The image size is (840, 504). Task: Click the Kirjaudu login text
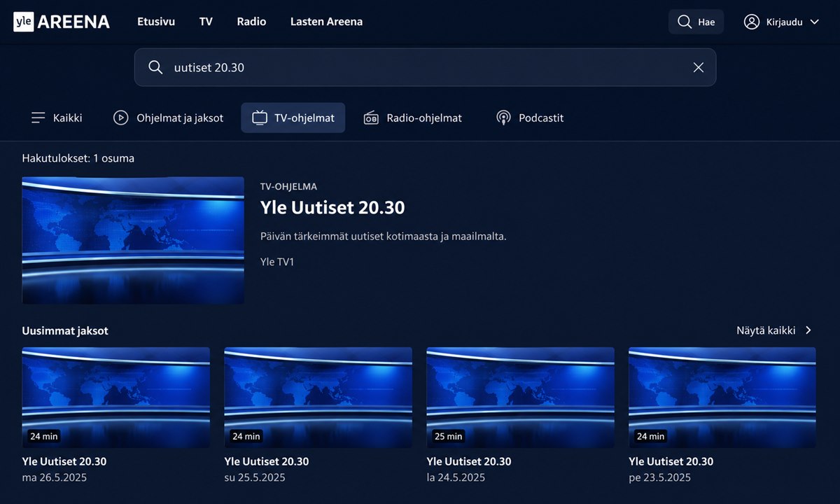785,22
